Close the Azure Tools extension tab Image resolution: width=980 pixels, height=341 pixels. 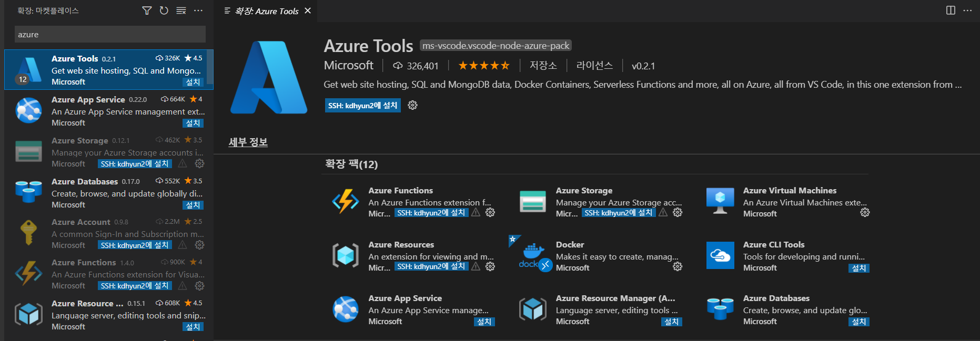pos(308,11)
